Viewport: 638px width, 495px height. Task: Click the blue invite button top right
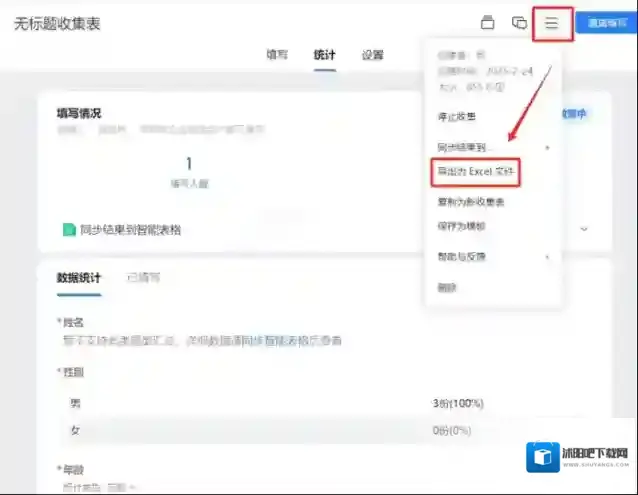coord(608,23)
